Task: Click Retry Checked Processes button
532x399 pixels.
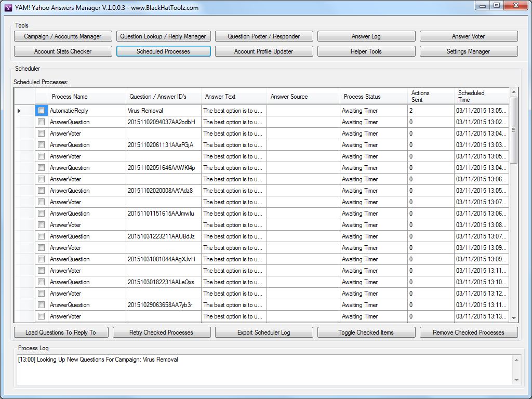Action: [162, 332]
